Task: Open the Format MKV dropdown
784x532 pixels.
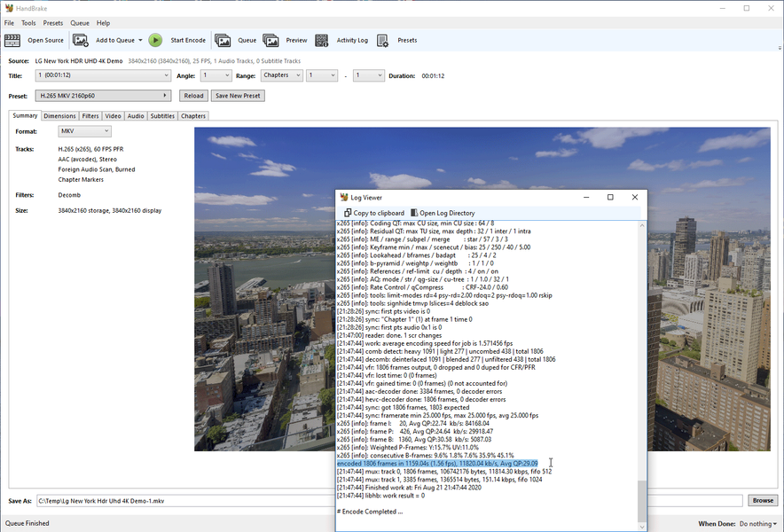Action: pyautogui.click(x=84, y=131)
